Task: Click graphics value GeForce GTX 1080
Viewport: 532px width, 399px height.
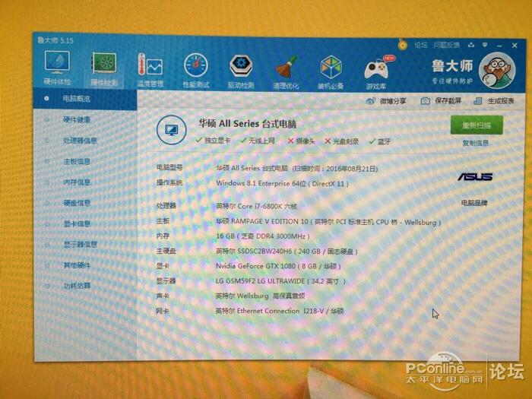Action: click(278, 266)
